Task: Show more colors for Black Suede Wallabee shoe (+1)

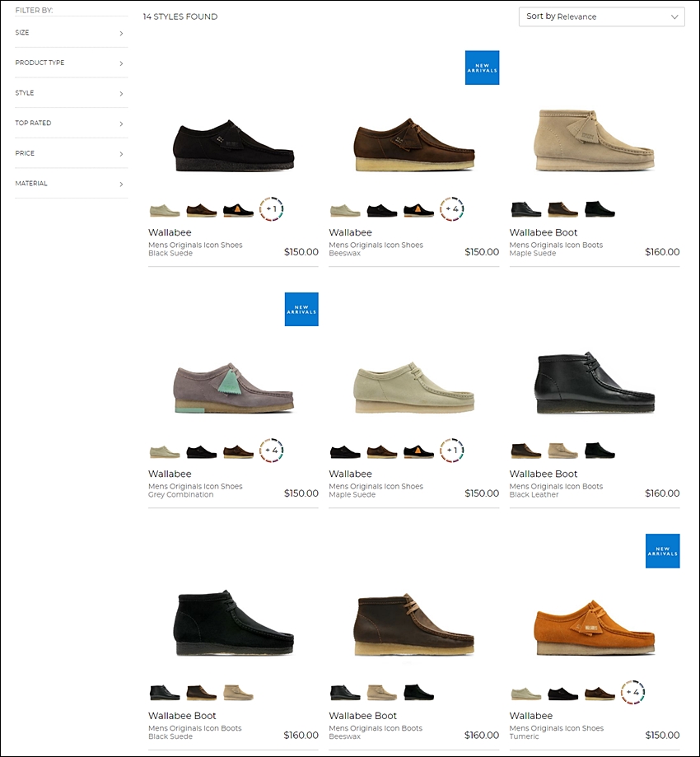Action: click(x=271, y=209)
